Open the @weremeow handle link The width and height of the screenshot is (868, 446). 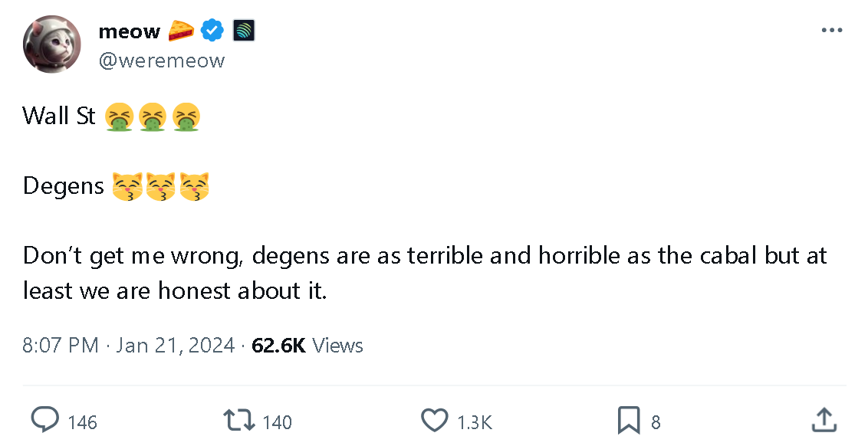click(162, 61)
